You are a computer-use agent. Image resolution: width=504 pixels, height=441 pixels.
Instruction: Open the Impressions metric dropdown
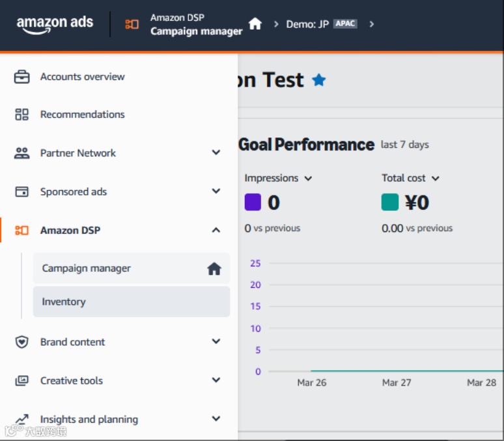278,178
